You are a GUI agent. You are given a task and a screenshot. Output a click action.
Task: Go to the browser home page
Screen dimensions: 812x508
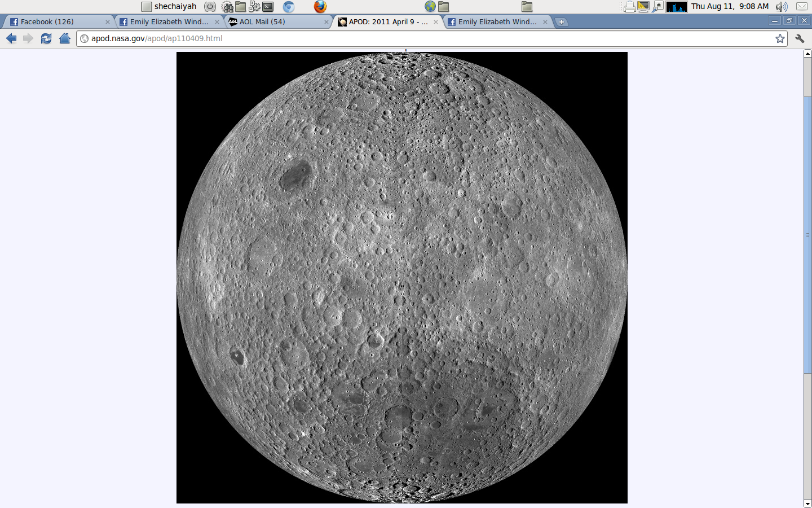[65, 38]
